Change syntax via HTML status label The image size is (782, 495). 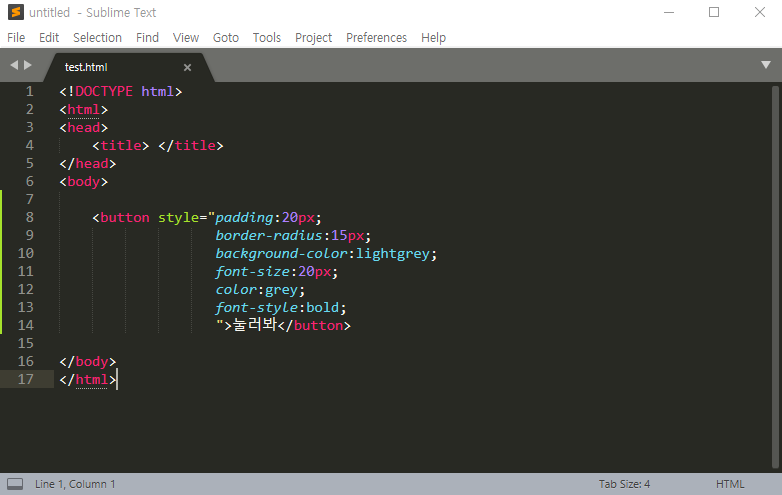coord(730,484)
